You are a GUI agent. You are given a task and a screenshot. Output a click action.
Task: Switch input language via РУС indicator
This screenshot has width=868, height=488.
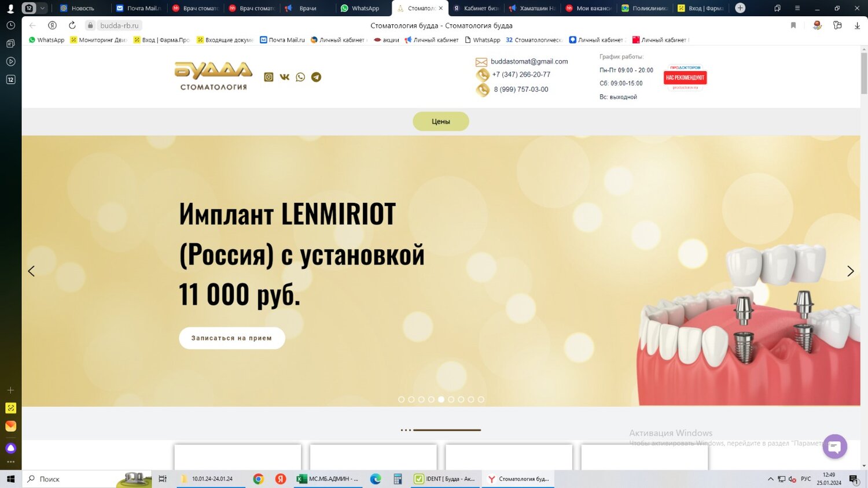click(x=806, y=479)
